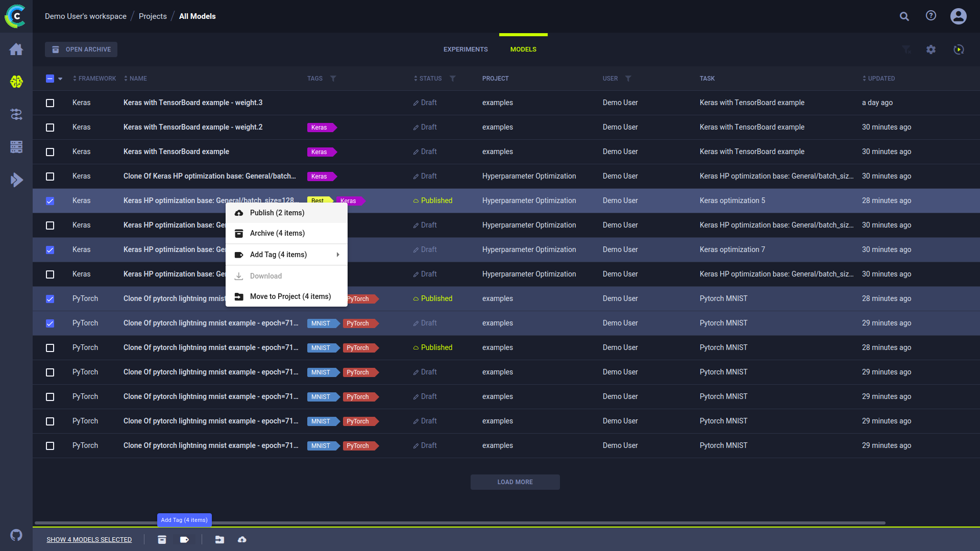The image size is (980, 551).
Task: Open the user profile avatar
Action: (x=959, y=16)
